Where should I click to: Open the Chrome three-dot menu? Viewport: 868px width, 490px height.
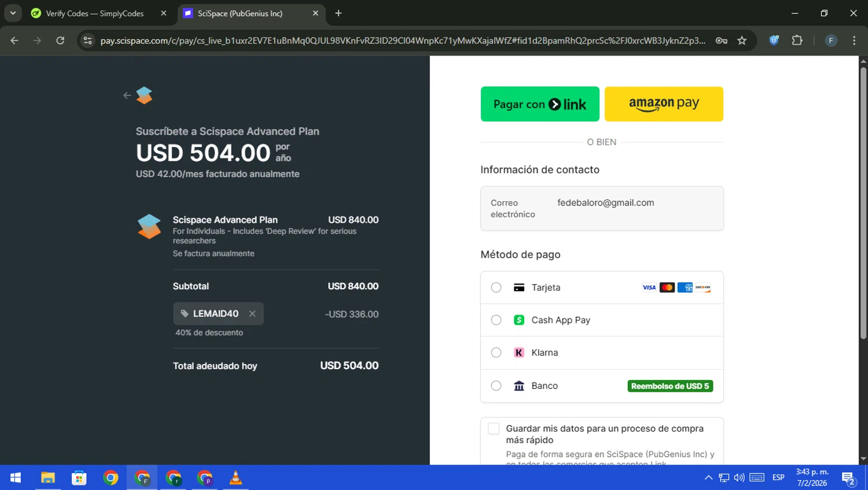[x=854, y=40]
